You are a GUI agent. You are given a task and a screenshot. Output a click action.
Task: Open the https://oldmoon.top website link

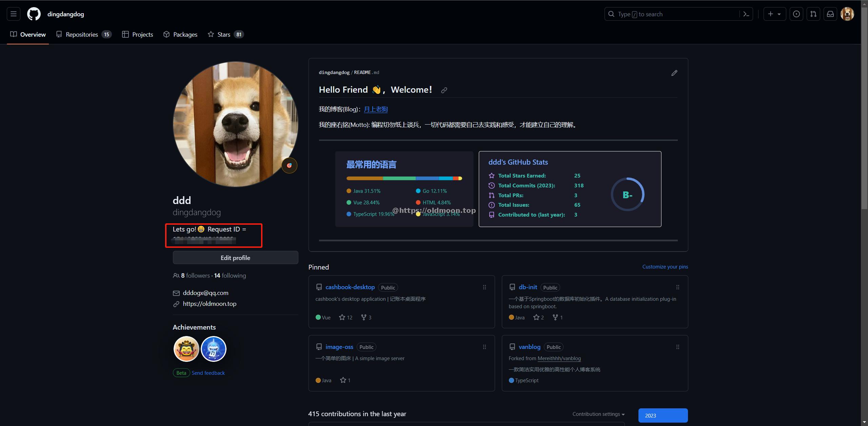click(x=210, y=304)
